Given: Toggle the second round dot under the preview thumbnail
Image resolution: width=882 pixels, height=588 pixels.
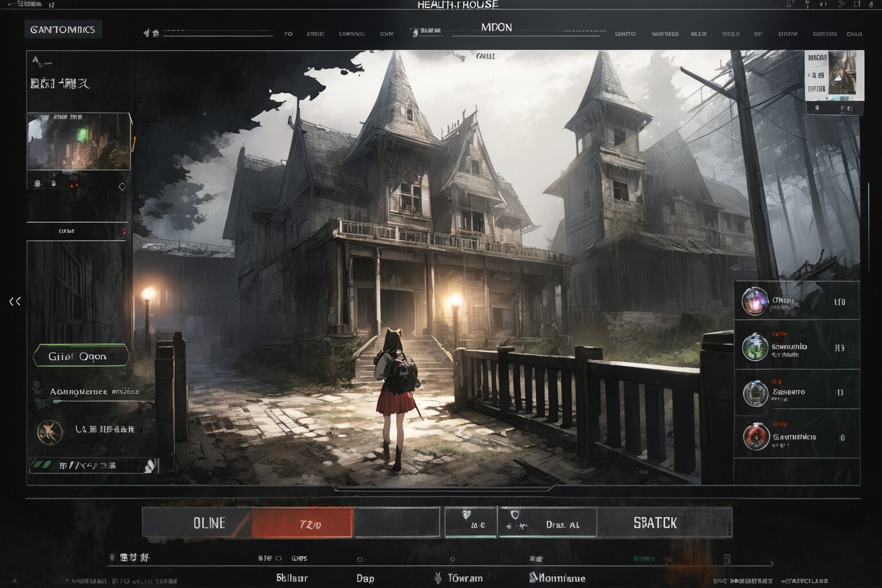Looking at the screenshot, I should pos(53,184).
